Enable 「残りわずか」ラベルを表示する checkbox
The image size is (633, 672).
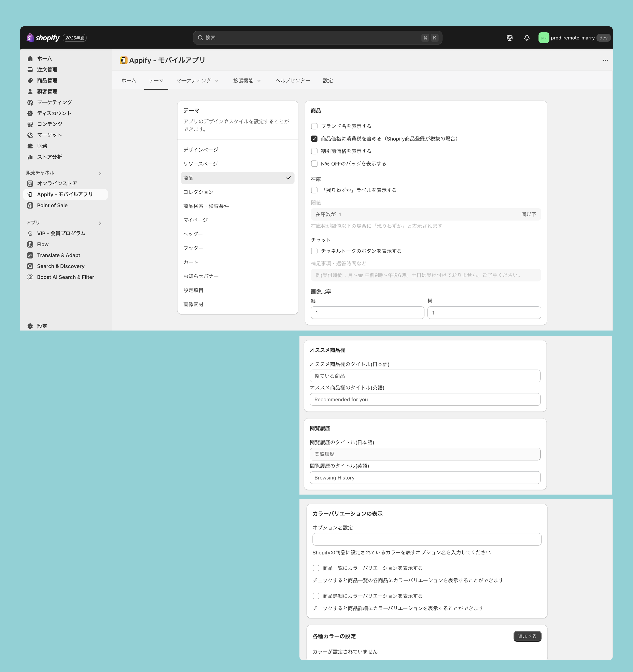click(314, 190)
